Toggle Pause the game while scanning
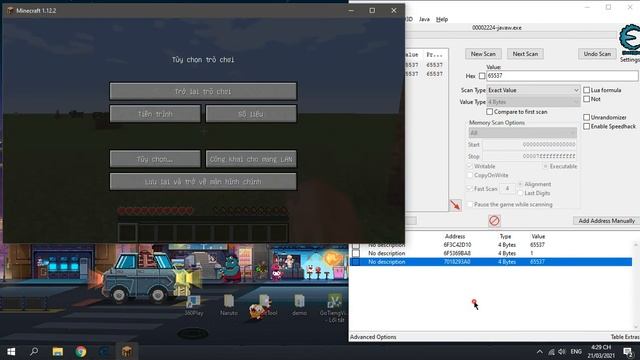This screenshot has height=360, width=640. pos(470,204)
